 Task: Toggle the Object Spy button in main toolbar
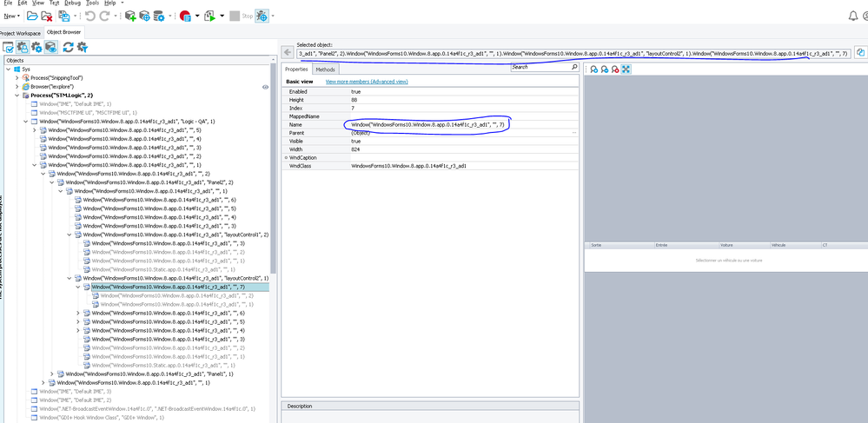(262, 16)
